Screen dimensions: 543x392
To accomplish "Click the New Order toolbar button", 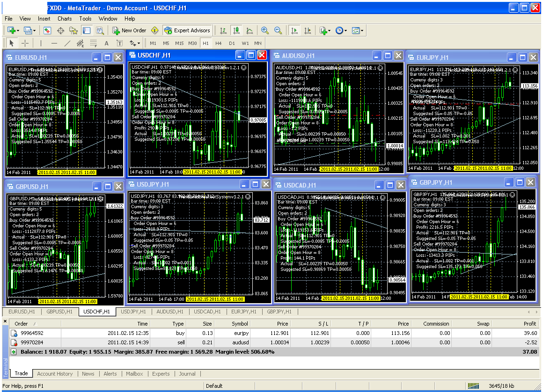I will coord(130,30).
